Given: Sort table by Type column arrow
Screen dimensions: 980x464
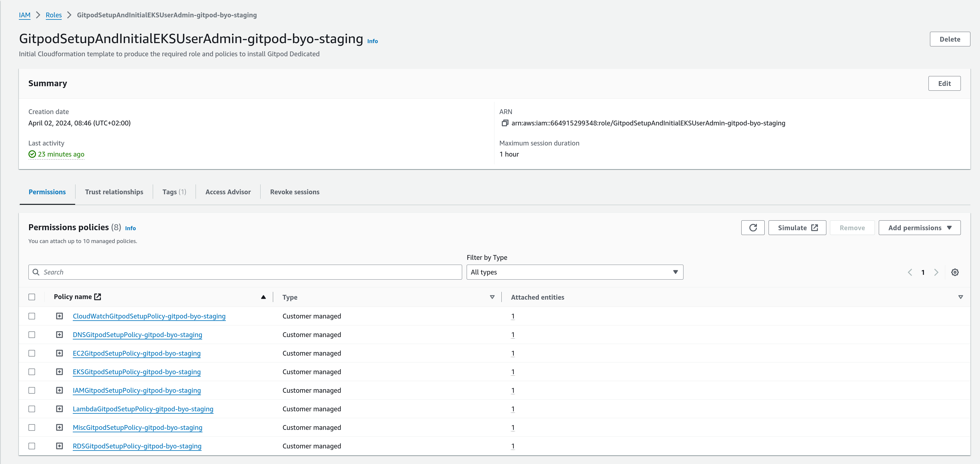Looking at the screenshot, I should 492,297.
